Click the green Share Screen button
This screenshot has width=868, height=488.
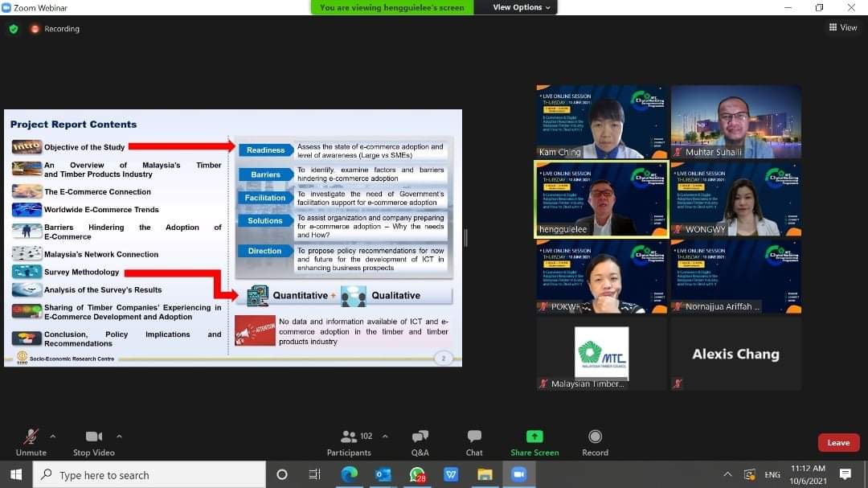[534, 443]
